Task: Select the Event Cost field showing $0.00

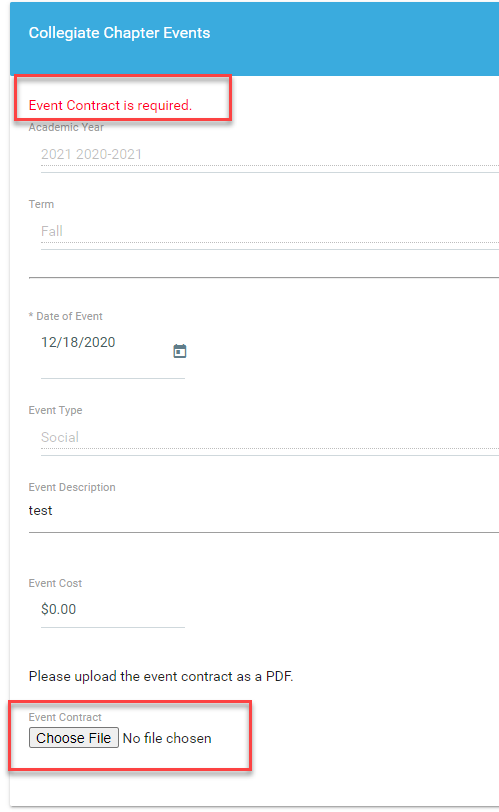Action: coord(113,609)
